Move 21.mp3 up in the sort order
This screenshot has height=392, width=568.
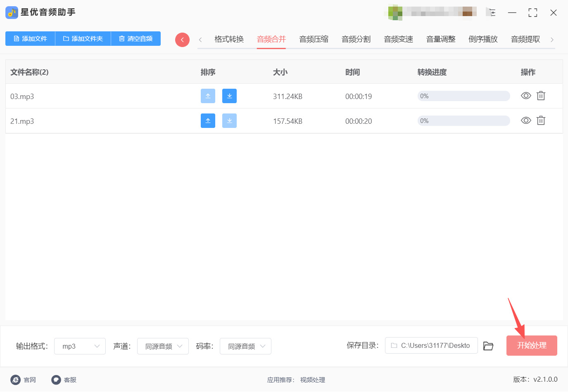208,120
